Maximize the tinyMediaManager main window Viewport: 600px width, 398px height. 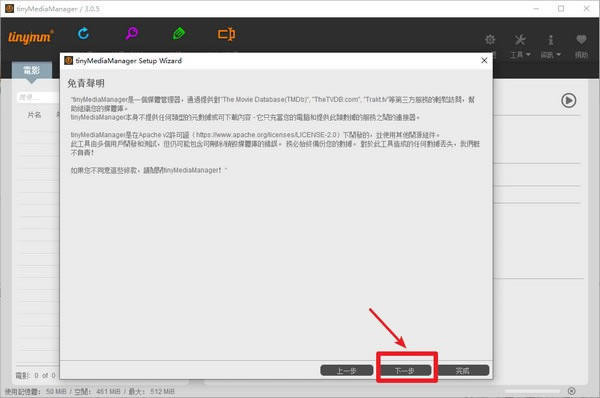tap(561, 8)
